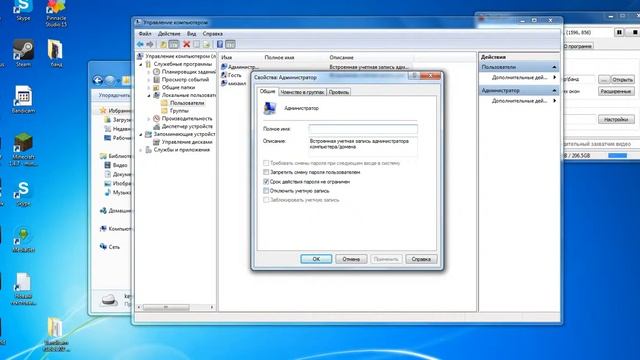640x360 pixels.
Task: Click OK in the properties dialog
Action: [x=316, y=259]
